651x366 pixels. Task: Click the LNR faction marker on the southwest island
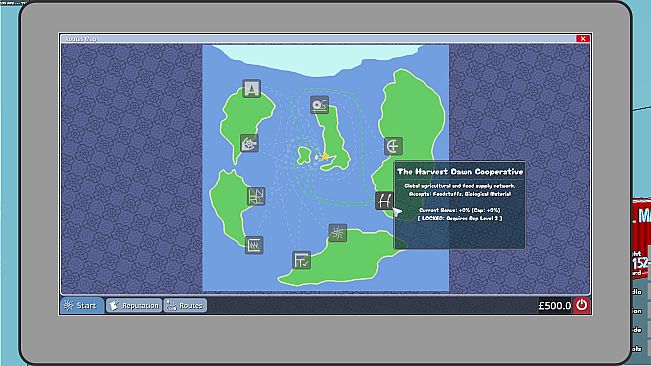click(x=256, y=196)
